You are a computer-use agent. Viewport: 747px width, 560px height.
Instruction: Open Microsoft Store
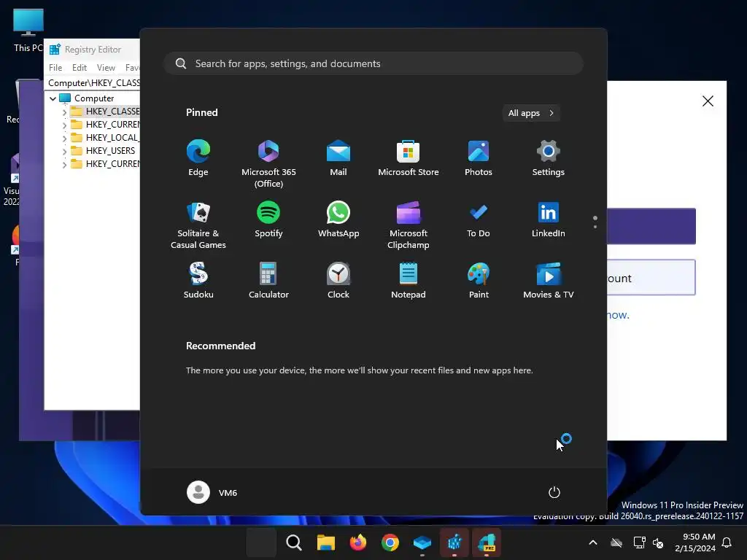point(409,158)
